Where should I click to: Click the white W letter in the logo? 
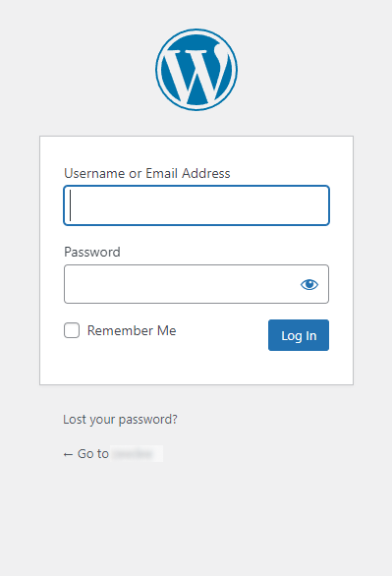tap(196, 75)
